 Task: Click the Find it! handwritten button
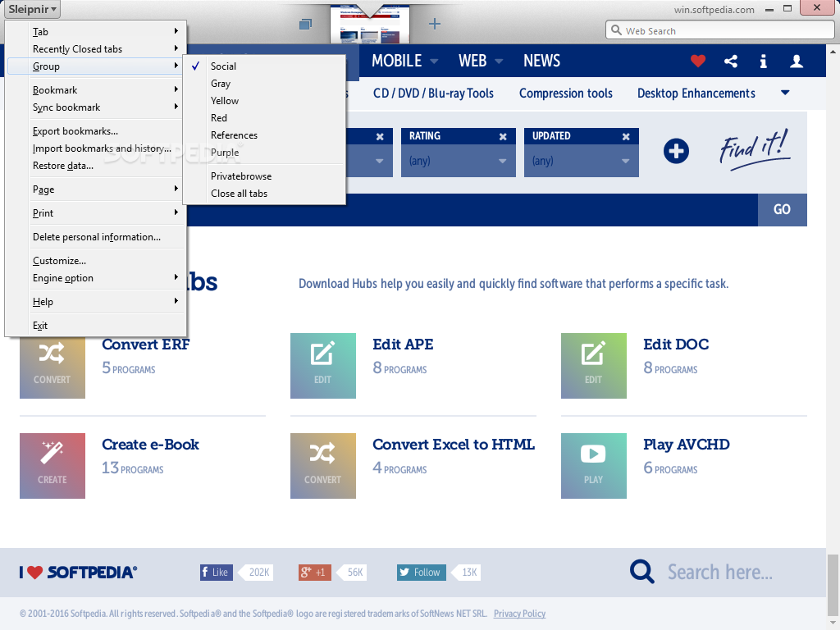pyautogui.click(x=755, y=149)
